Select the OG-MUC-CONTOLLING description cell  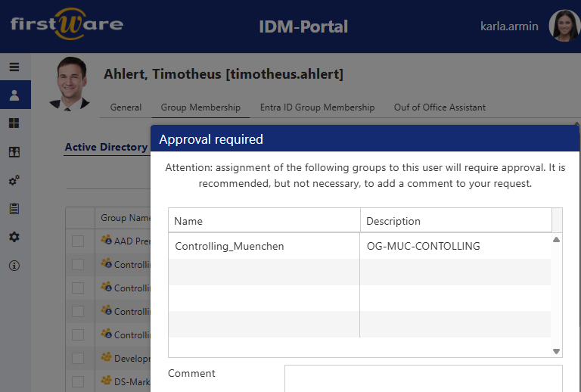click(x=455, y=246)
